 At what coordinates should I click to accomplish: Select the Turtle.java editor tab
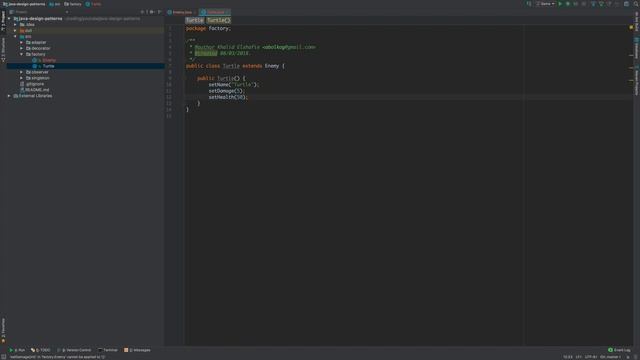pyautogui.click(x=215, y=12)
